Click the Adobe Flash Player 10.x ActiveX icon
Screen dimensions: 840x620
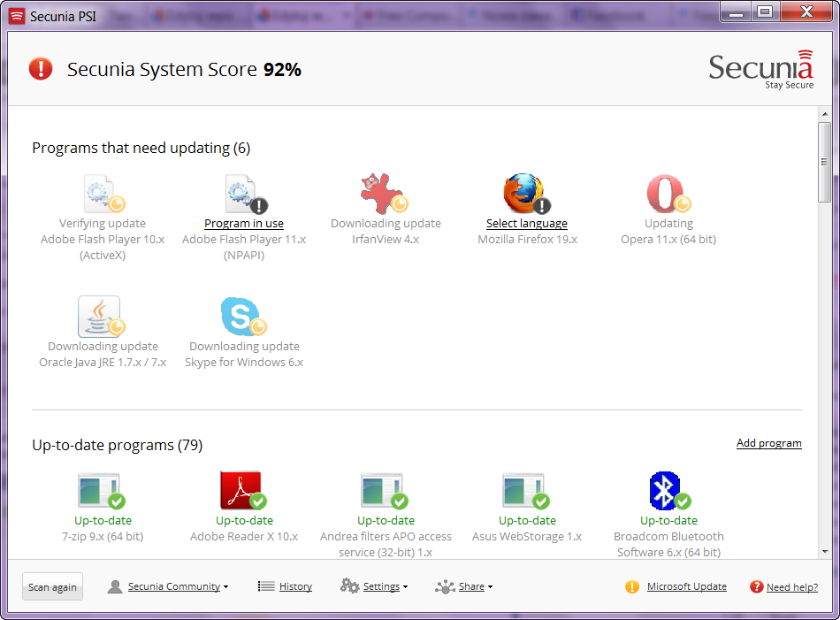(x=104, y=194)
